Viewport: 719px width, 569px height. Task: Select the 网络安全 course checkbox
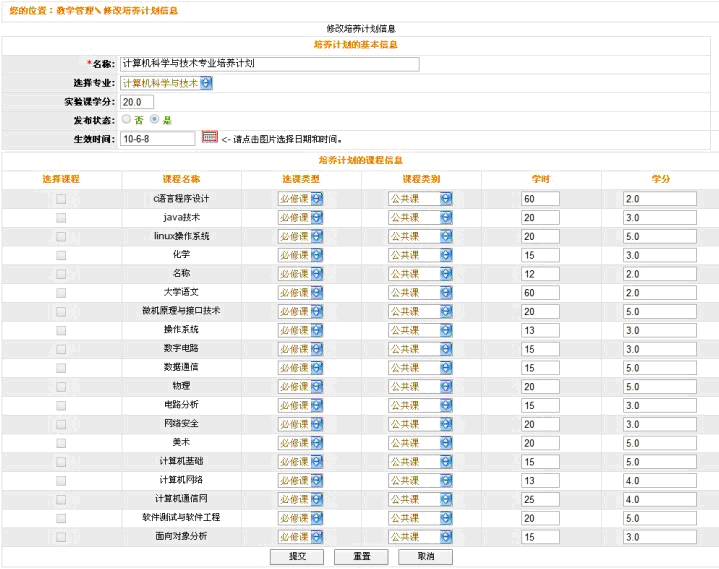61,424
